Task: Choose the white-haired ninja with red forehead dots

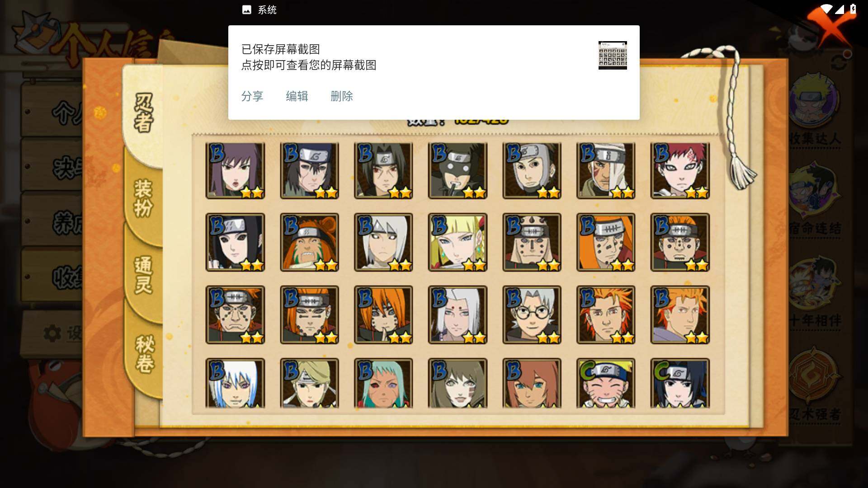Action: (458, 315)
